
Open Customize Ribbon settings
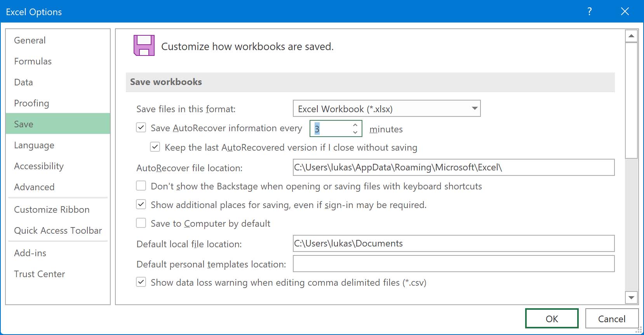58,210
